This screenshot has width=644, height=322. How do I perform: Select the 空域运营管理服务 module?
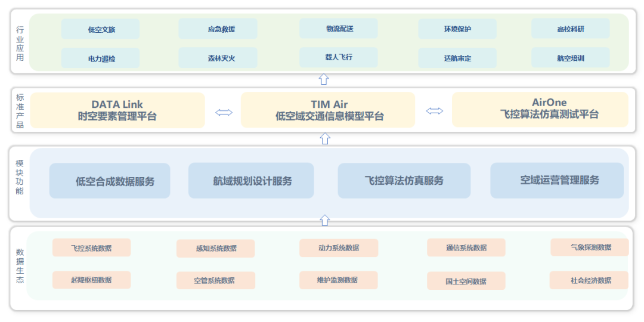pos(557,180)
